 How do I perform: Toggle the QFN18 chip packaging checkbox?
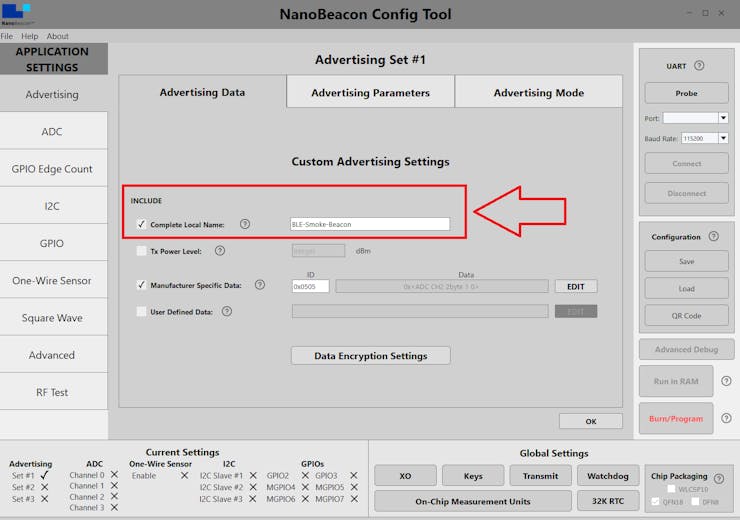click(x=655, y=502)
